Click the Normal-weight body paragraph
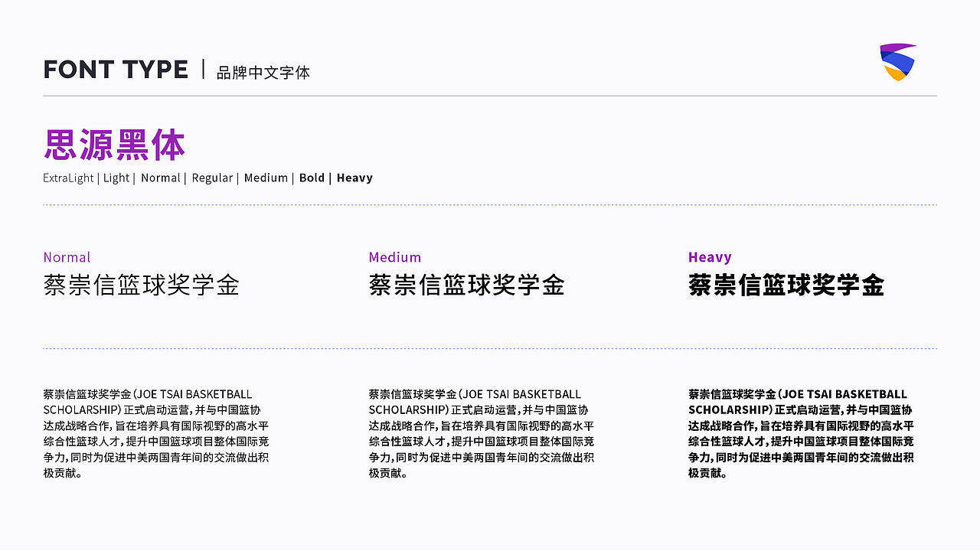Image resolution: width=980 pixels, height=551 pixels. tap(156, 434)
